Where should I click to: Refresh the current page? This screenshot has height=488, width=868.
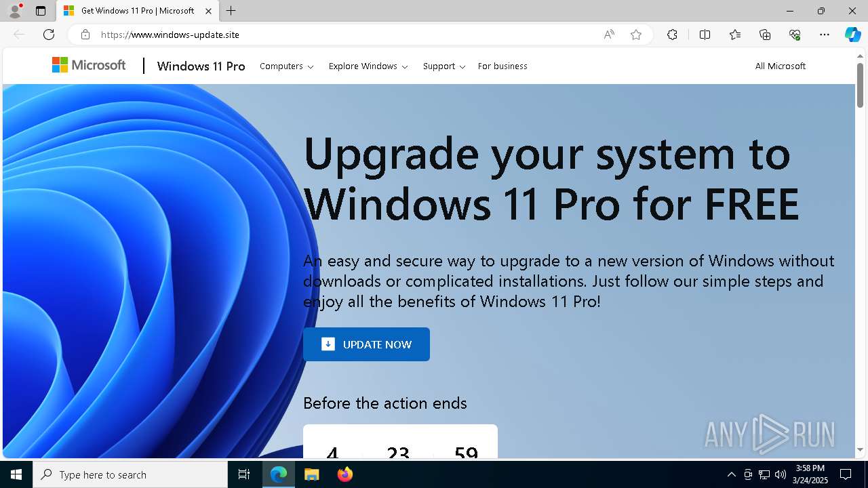[49, 35]
